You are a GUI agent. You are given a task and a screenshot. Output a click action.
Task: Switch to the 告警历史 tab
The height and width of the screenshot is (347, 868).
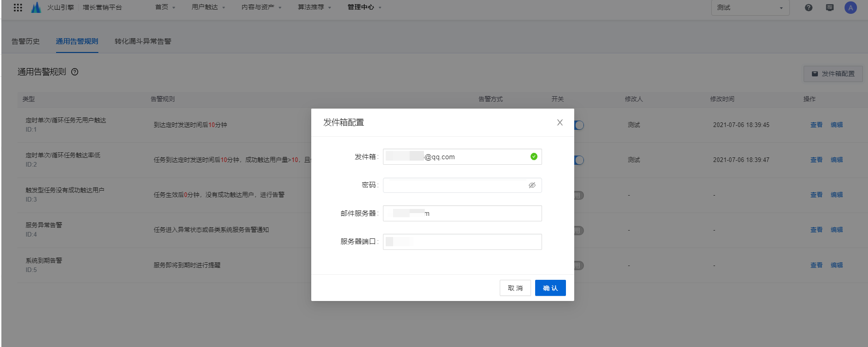[26, 41]
